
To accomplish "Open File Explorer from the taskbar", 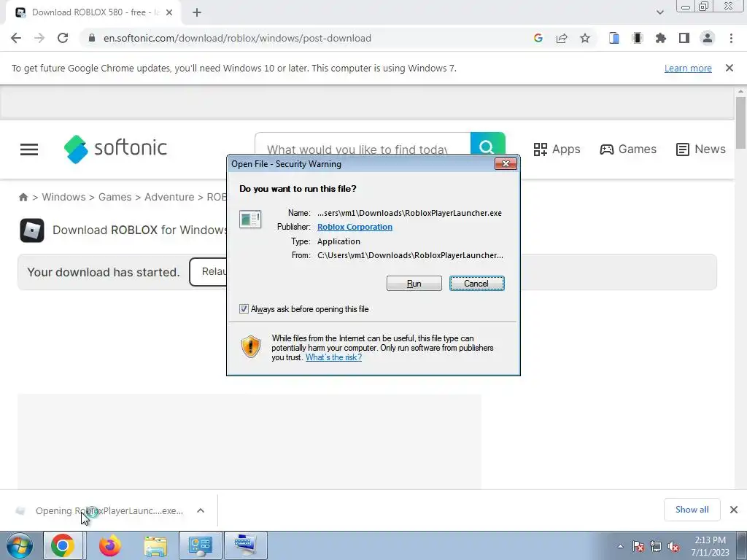I will pyautogui.click(x=155, y=545).
